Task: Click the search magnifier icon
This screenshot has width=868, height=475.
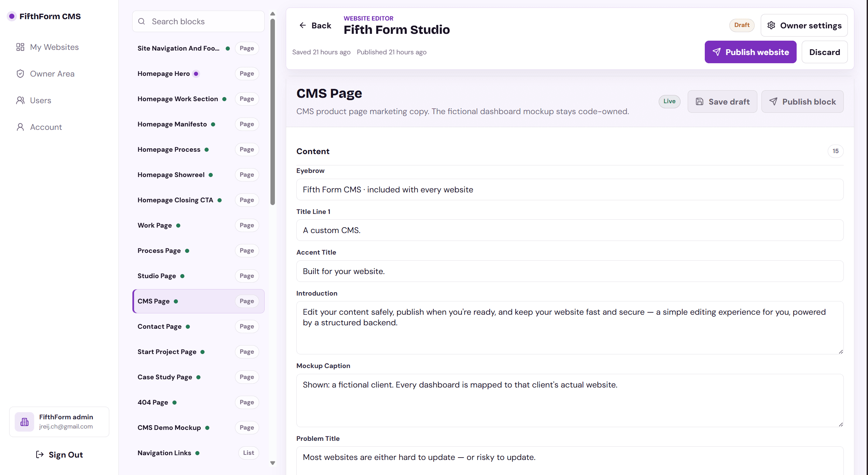Action: click(141, 22)
